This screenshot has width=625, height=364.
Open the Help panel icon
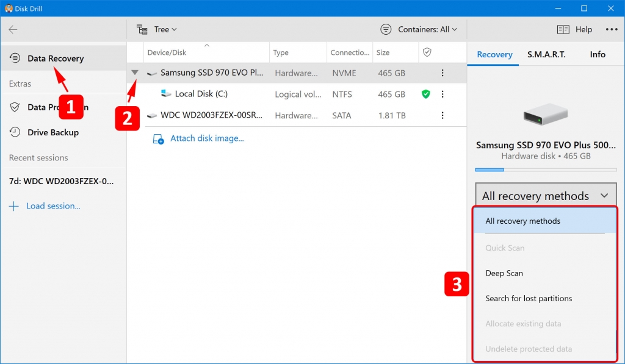pyautogui.click(x=563, y=29)
